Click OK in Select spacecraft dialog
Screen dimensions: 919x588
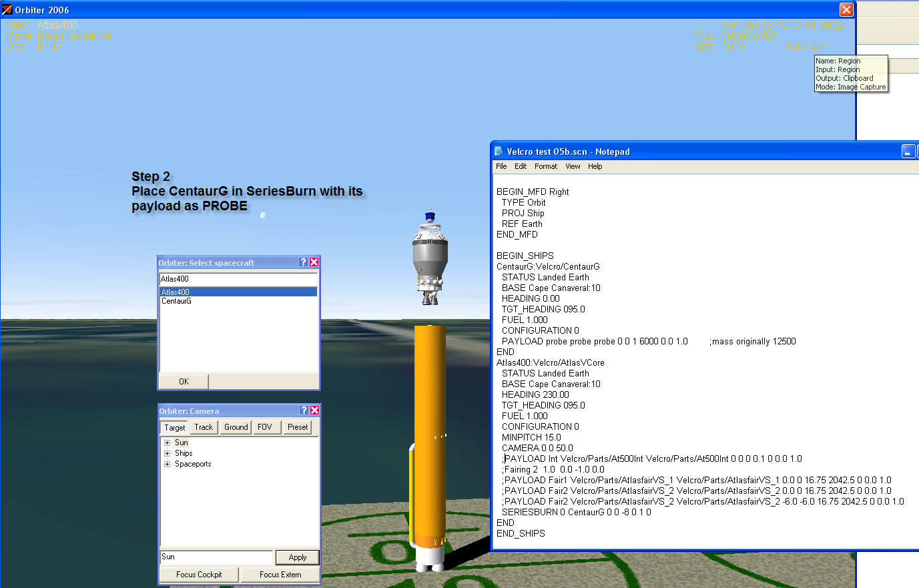(x=184, y=382)
